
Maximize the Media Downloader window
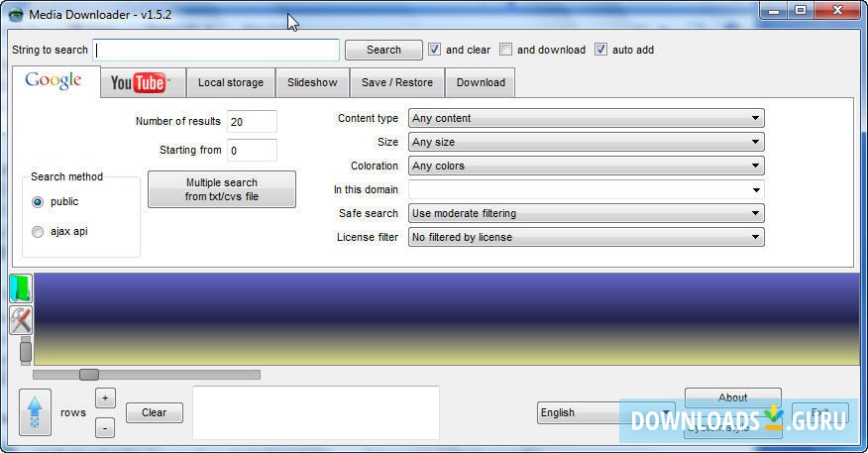coord(801,11)
